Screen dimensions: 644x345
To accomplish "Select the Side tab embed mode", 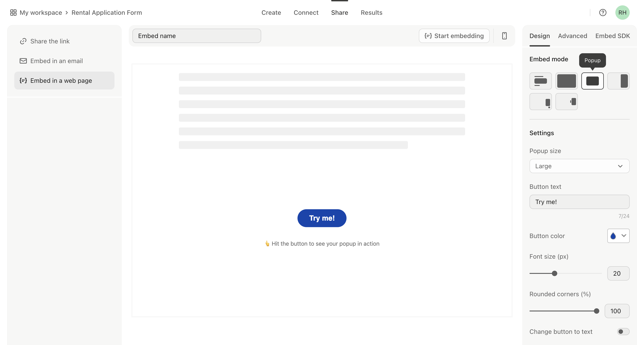I will (x=566, y=101).
